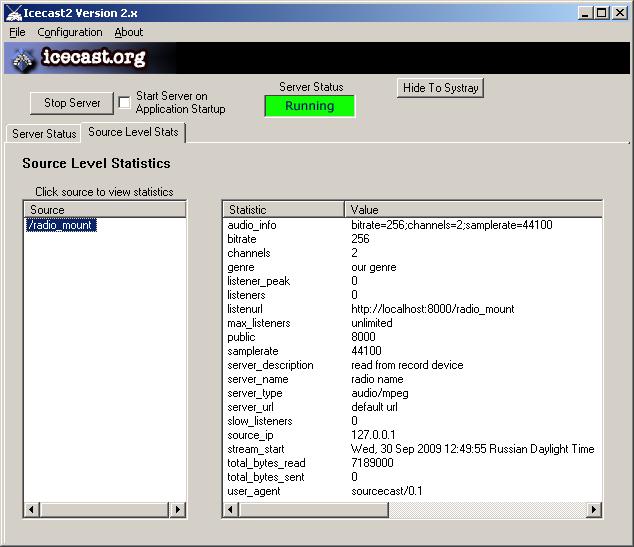Click the value 'radio name'
The width and height of the screenshot is (634, 547).
[377, 379]
